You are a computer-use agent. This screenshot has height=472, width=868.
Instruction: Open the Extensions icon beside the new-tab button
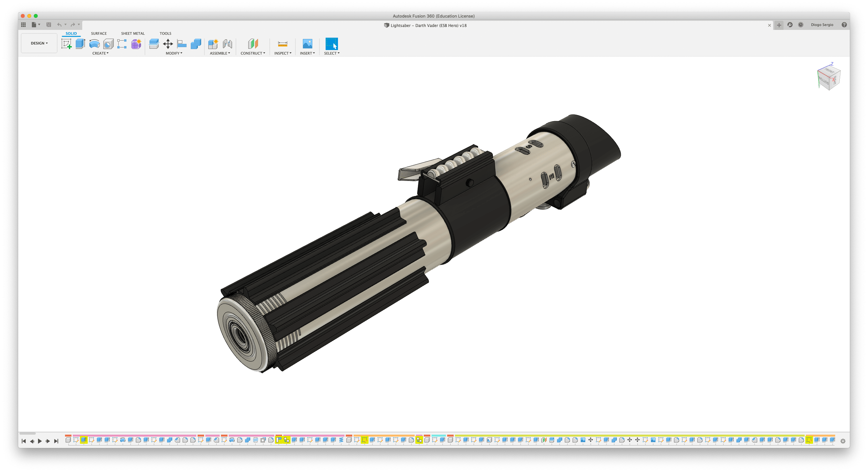pyautogui.click(x=790, y=25)
